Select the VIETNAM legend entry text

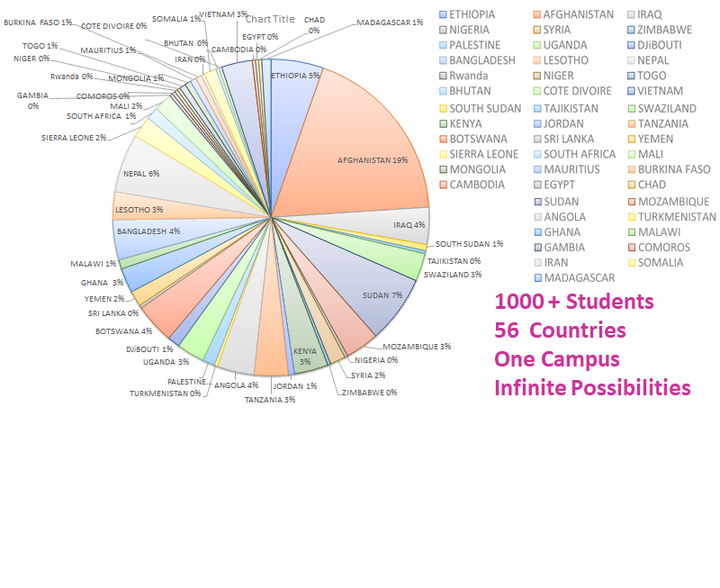660,91
